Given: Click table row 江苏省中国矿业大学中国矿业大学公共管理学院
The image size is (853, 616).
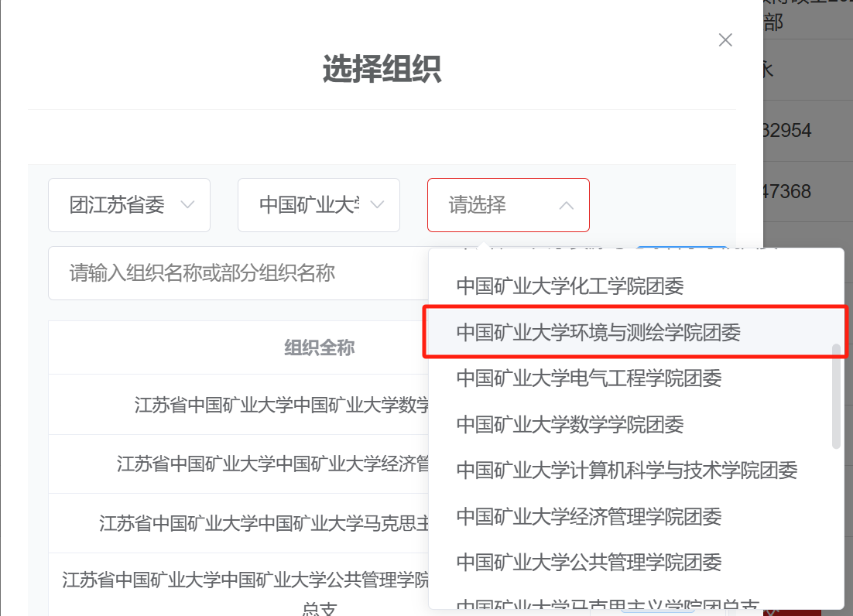Looking at the screenshot, I should pyautogui.click(x=239, y=584).
